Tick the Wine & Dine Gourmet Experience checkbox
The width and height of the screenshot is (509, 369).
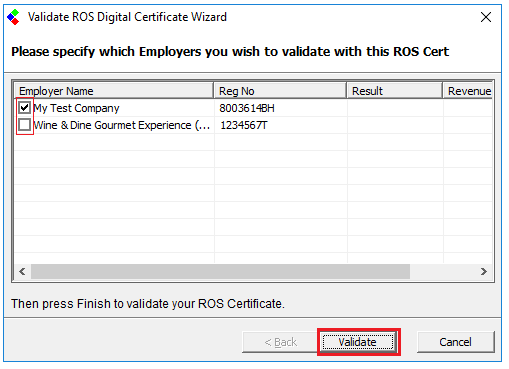pos(25,125)
